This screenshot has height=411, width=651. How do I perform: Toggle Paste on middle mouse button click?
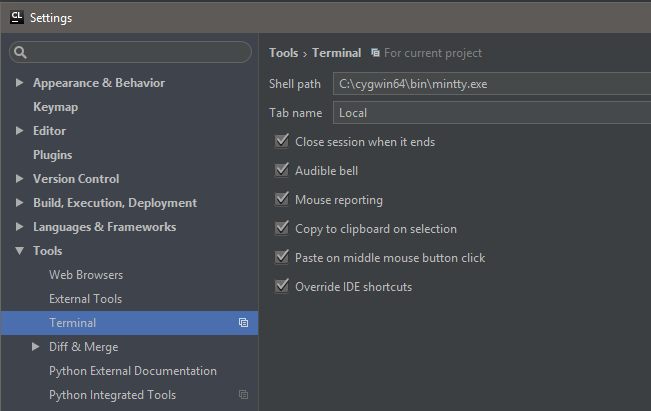click(281, 258)
